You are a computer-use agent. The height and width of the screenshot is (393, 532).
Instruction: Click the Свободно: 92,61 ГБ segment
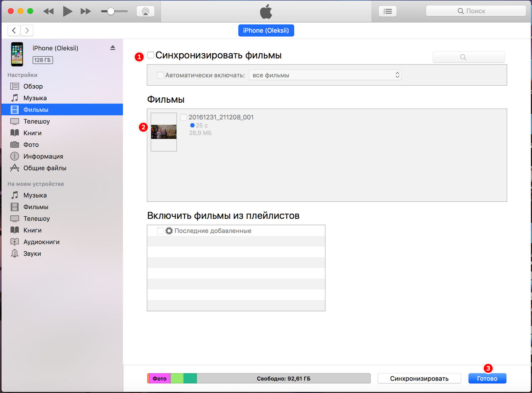pos(283,378)
